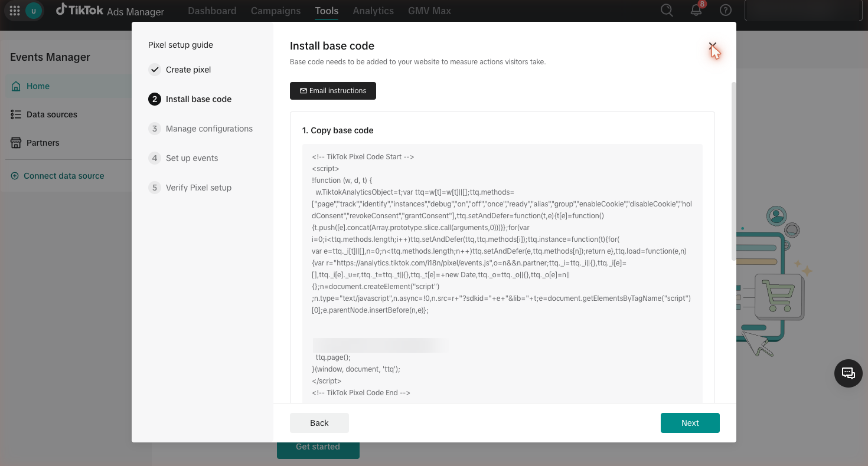868x466 pixels.
Task: Open the Analytics tab
Action: 373,11
